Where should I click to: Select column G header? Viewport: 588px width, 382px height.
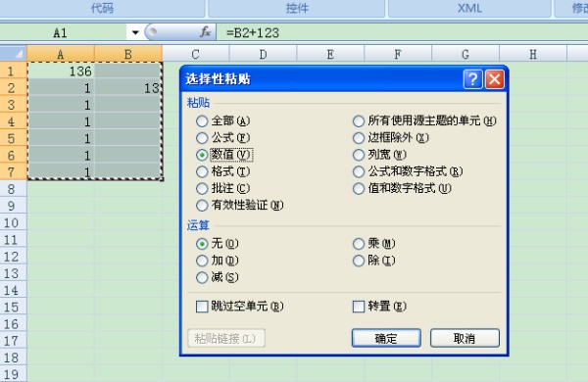(465, 54)
